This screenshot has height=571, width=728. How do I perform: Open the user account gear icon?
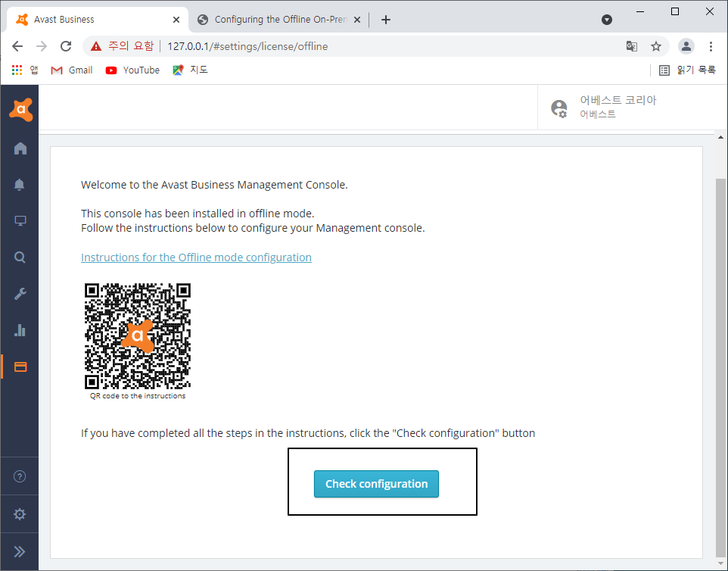pyautogui.click(x=559, y=108)
